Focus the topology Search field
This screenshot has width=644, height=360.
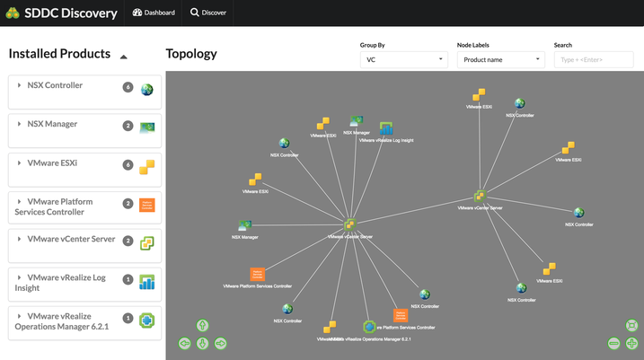[x=594, y=59]
